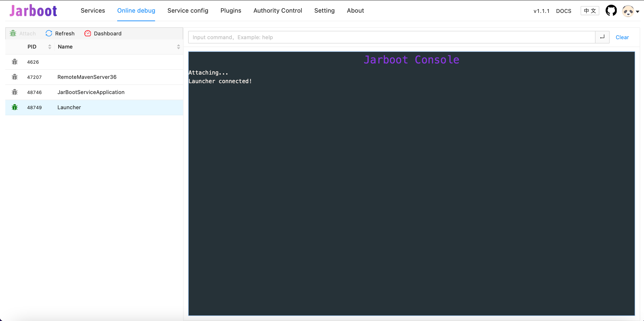
Task: Open the Dashboard label
Action: coord(108,33)
